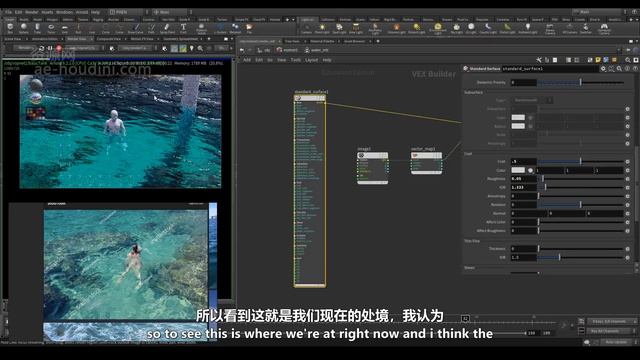Open the Coat parameter channel menu
640x360 pixels.
tap(628, 162)
